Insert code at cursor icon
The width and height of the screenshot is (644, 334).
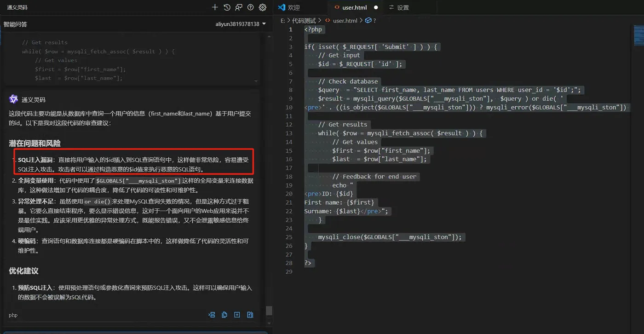[x=212, y=315]
